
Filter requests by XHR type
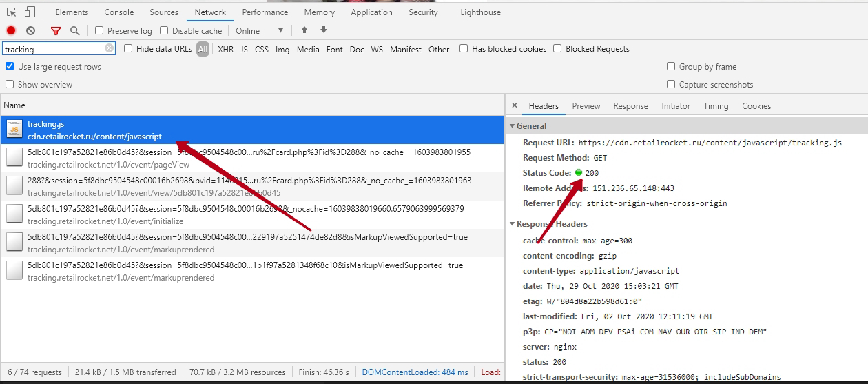pyautogui.click(x=225, y=49)
